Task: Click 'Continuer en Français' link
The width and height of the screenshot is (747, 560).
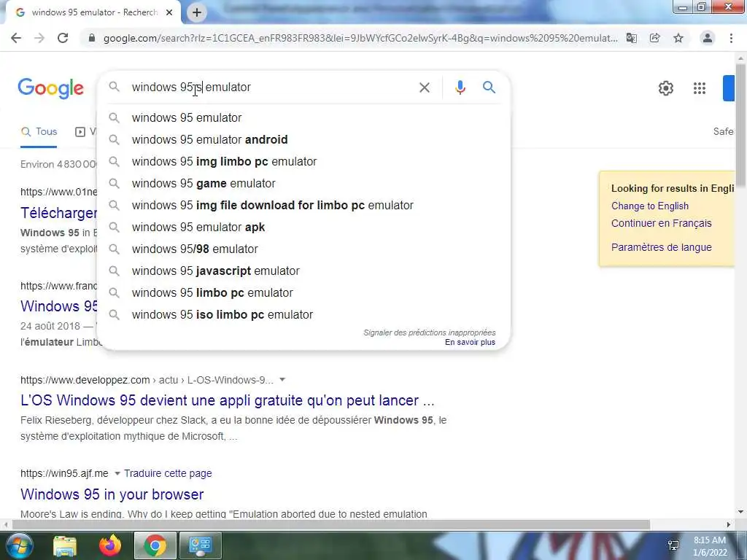Action: tap(661, 223)
